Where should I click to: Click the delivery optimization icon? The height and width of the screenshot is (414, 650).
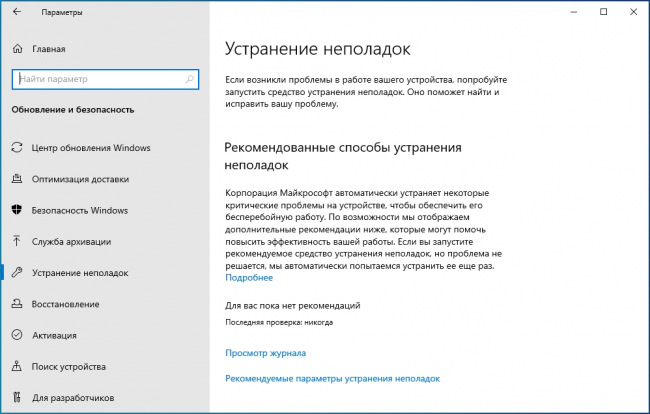[x=17, y=179]
